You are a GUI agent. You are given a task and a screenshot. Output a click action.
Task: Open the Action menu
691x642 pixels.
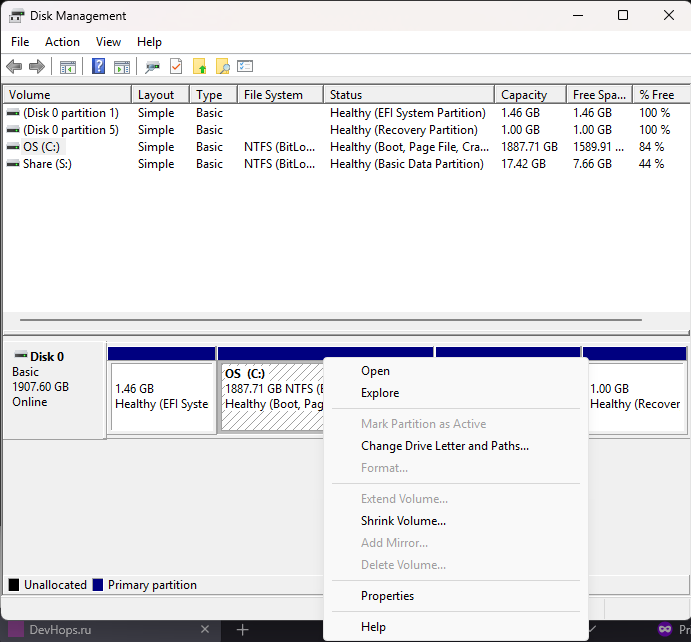click(62, 42)
